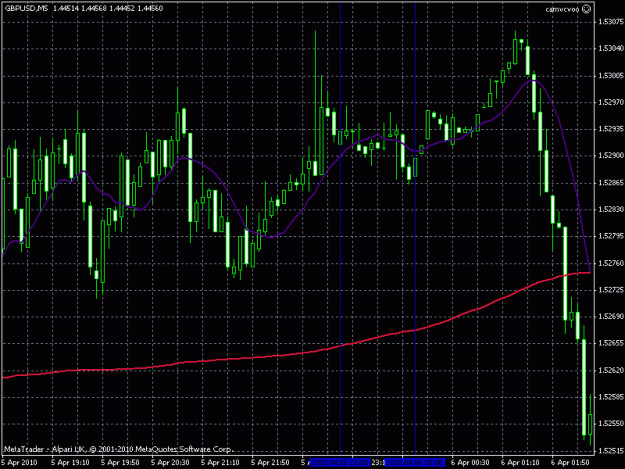
Task: Click the expert advisor name beside the smiley
Action: pos(562,9)
